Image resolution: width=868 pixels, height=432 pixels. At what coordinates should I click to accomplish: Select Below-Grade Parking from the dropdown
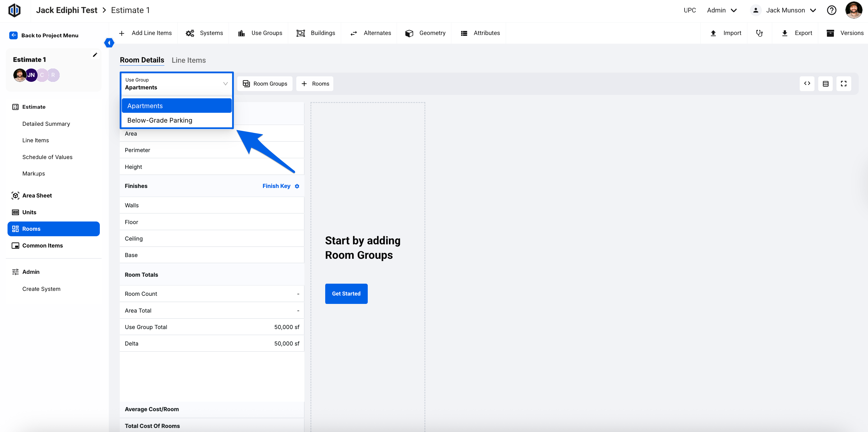(x=160, y=120)
